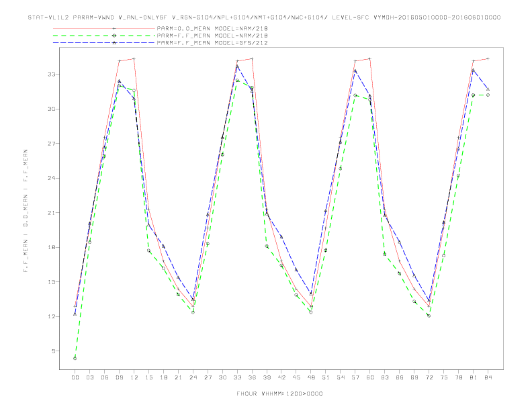The image size is (532, 411).
Task: Click the blue dashed legend line sample
Action: coord(104,43)
